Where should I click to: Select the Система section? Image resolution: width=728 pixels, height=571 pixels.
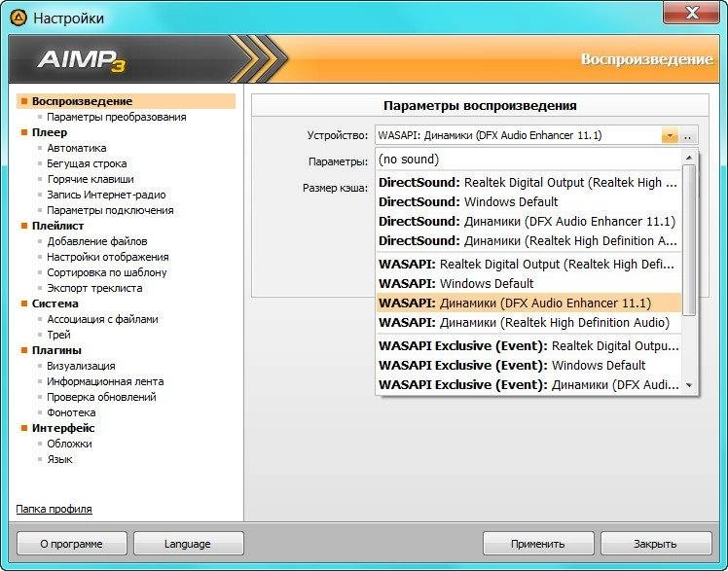pos(55,303)
